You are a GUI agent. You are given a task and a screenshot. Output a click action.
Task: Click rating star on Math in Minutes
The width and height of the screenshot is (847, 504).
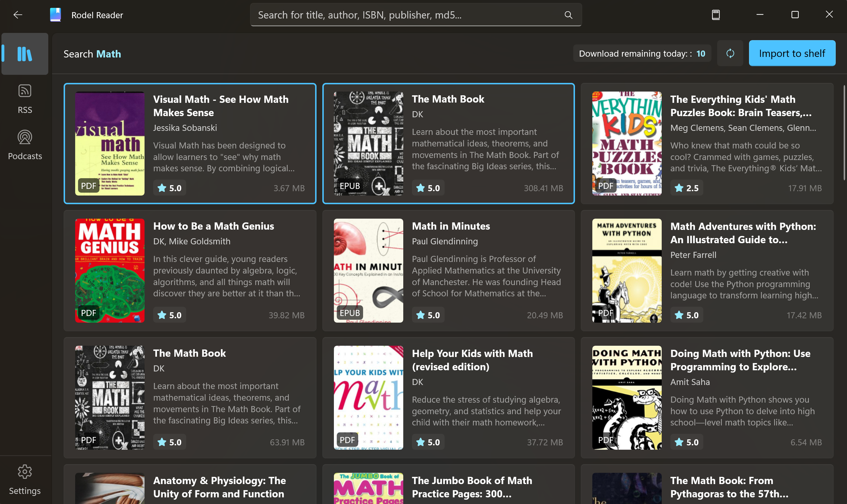point(421,315)
